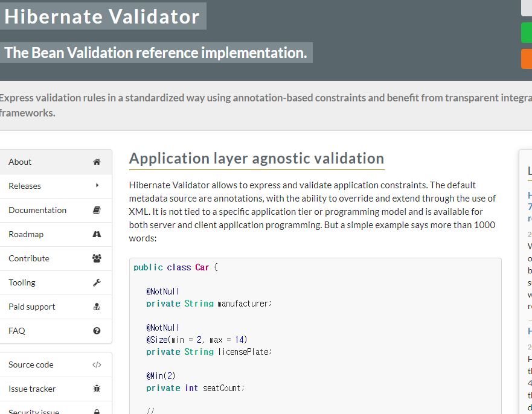This screenshot has height=414, width=532.
Task: Open the Tooling sidebar entry
Action: point(56,282)
